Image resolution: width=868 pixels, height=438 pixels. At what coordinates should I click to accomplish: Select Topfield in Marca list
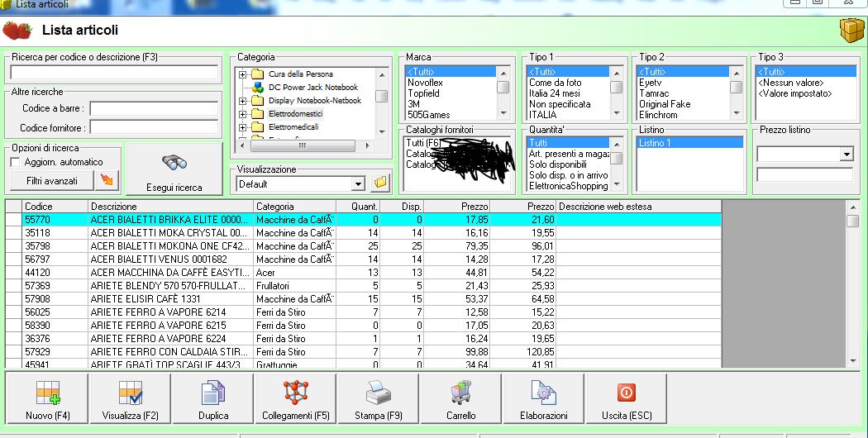tap(423, 93)
